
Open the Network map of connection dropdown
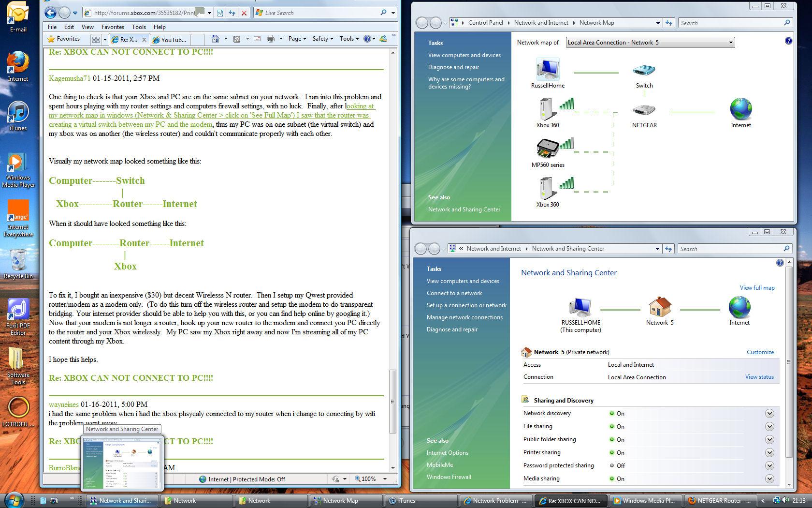click(650, 43)
